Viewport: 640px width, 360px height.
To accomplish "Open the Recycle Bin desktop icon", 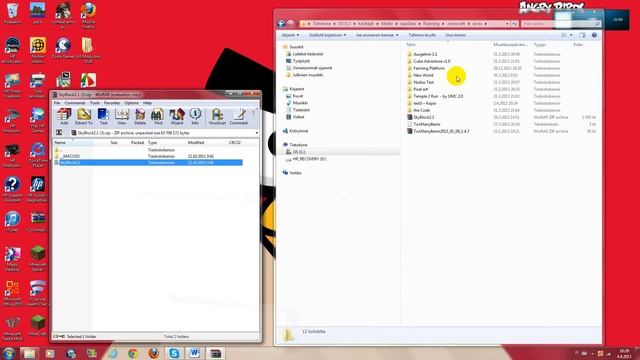I will [12, 13].
